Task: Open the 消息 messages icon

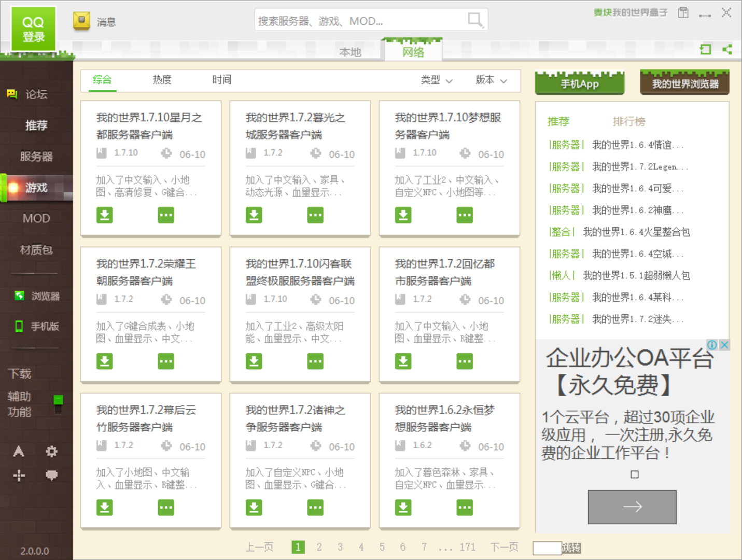Action: coord(81,21)
